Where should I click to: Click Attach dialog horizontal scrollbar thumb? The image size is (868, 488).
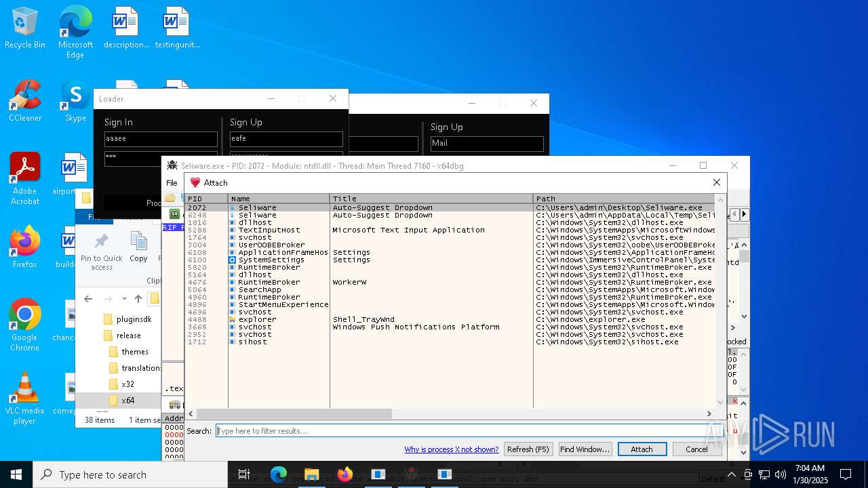click(x=294, y=413)
